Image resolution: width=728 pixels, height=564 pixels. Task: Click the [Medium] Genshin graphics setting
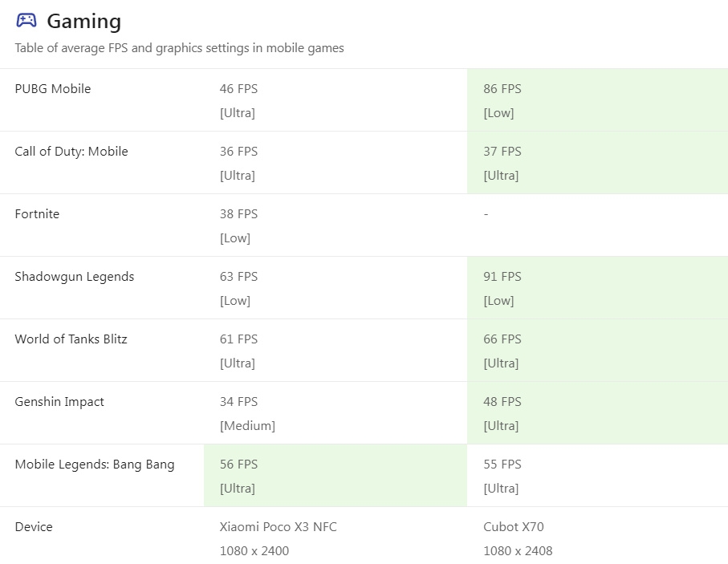tap(247, 426)
